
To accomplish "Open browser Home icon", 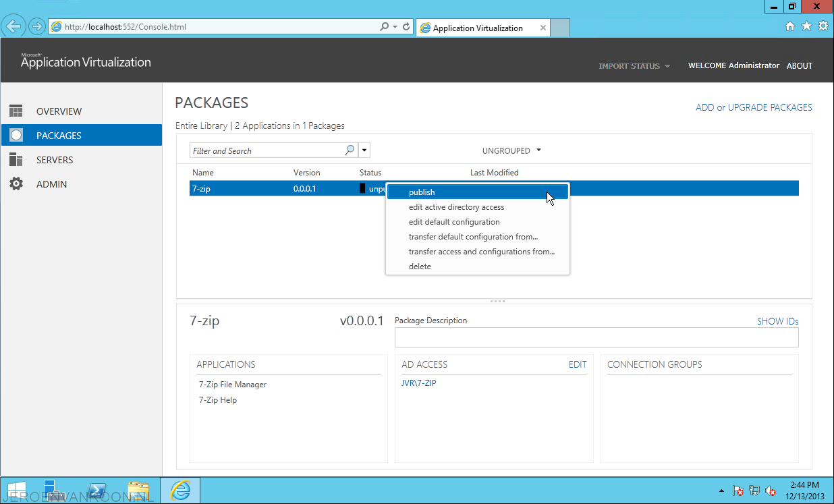I will [790, 26].
